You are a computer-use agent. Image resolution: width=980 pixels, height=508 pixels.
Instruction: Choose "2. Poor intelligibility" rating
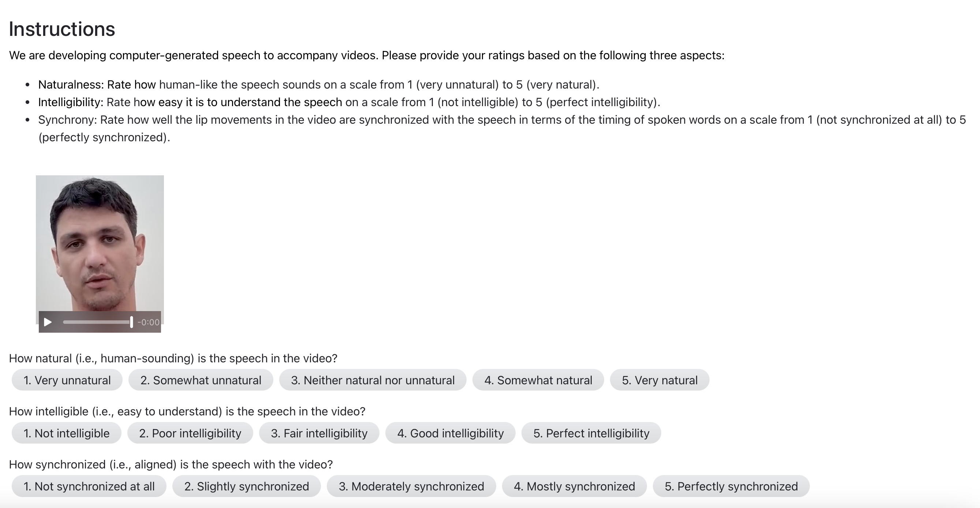(190, 433)
